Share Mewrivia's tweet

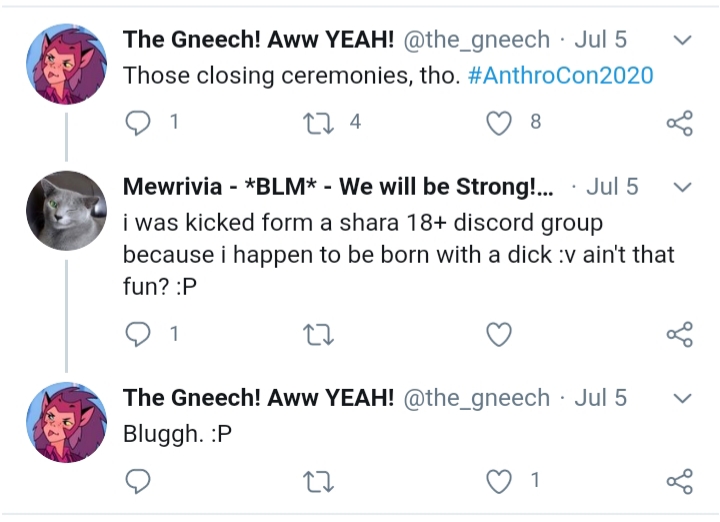[x=680, y=334]
